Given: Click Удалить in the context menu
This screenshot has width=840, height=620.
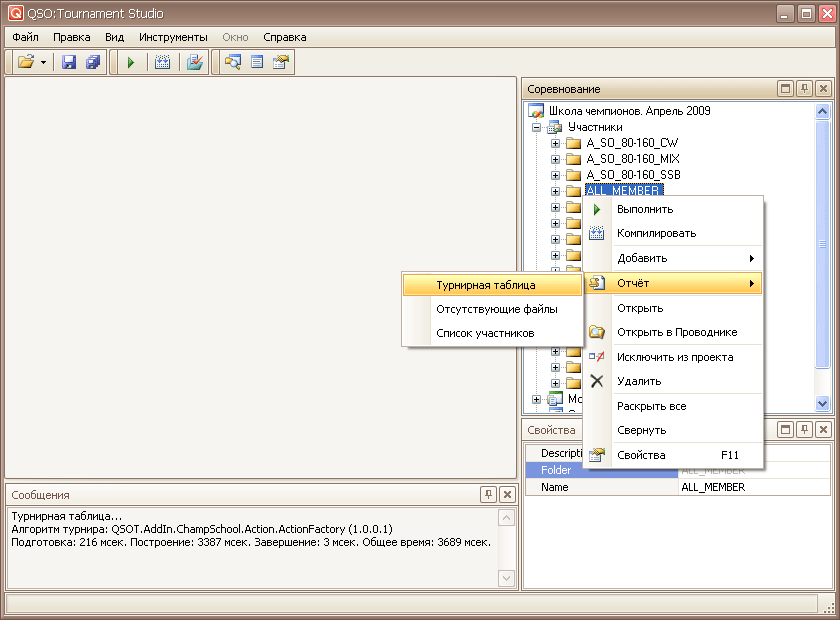Looking at the screenshot, I should click(638, 381).
